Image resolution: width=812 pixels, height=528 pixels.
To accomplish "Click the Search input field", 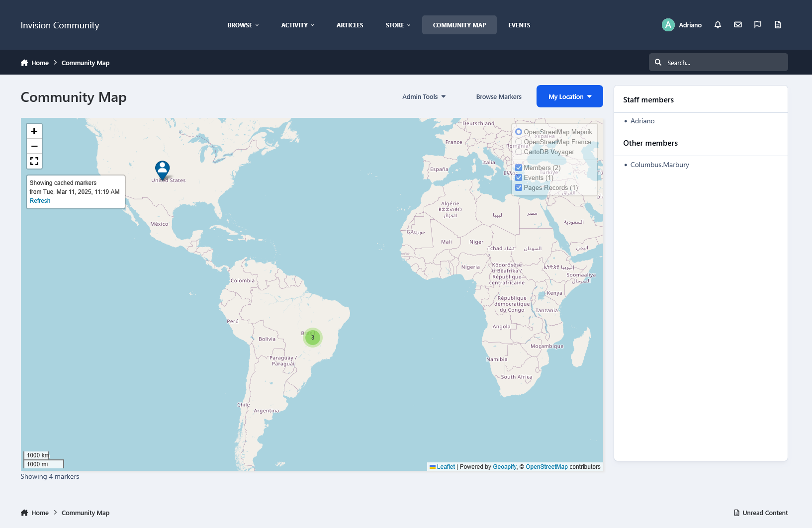I will [x=718, y=62].
